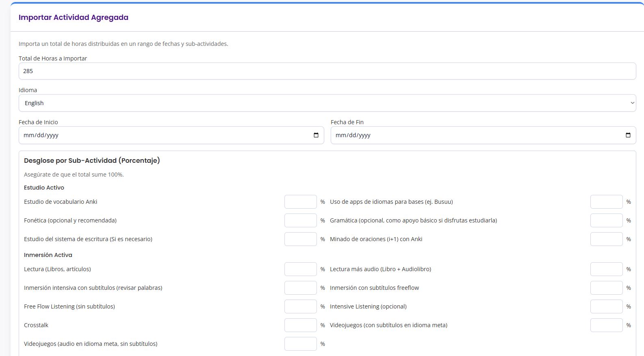
Task: Click the Fecha de Inicio date field
Action: [x=163, y=135]
